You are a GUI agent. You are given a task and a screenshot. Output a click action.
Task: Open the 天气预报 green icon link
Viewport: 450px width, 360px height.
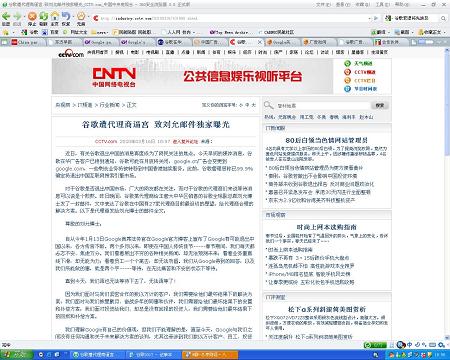347,63
